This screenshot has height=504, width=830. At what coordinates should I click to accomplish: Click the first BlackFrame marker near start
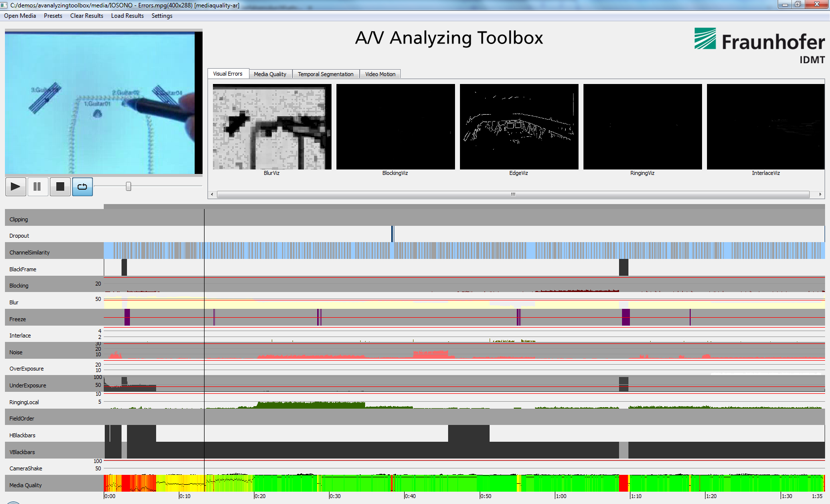[124, 267]
